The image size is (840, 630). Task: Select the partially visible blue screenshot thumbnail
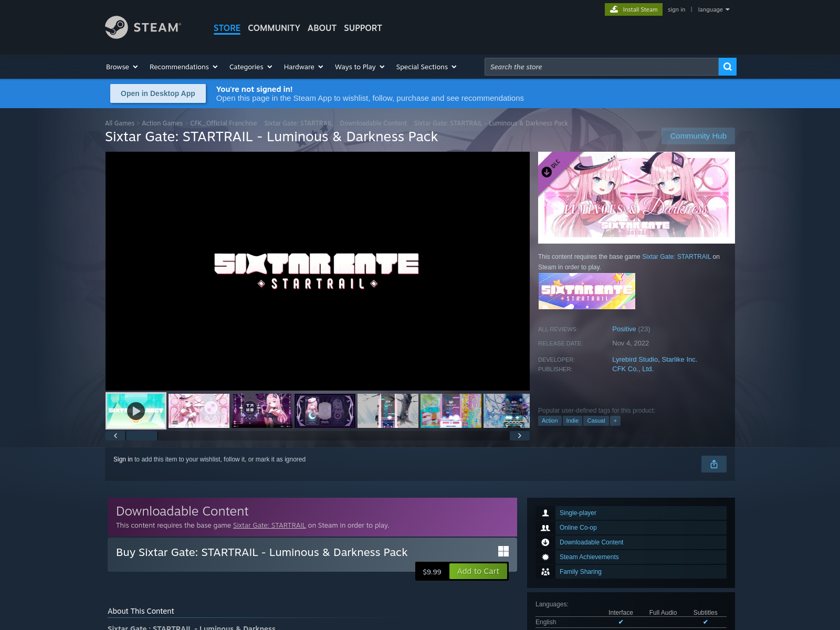click(x=507, y=411)
